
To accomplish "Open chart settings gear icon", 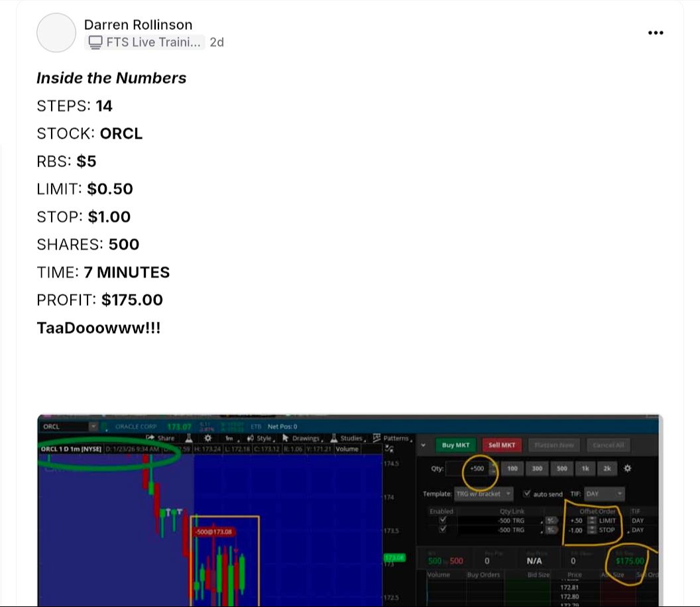I will click(x=207, y=438).
